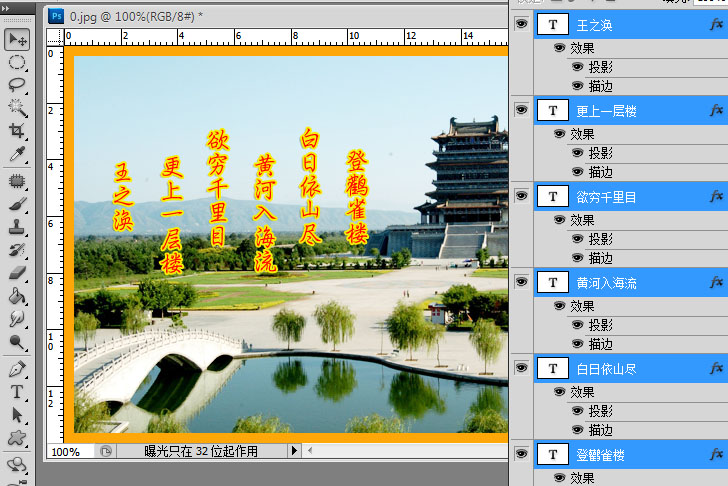Click the fx icon on 黄河入海流 layer
Image resolution: width=728 pixels, height=486 pixels.
click(x=716, y=282)
